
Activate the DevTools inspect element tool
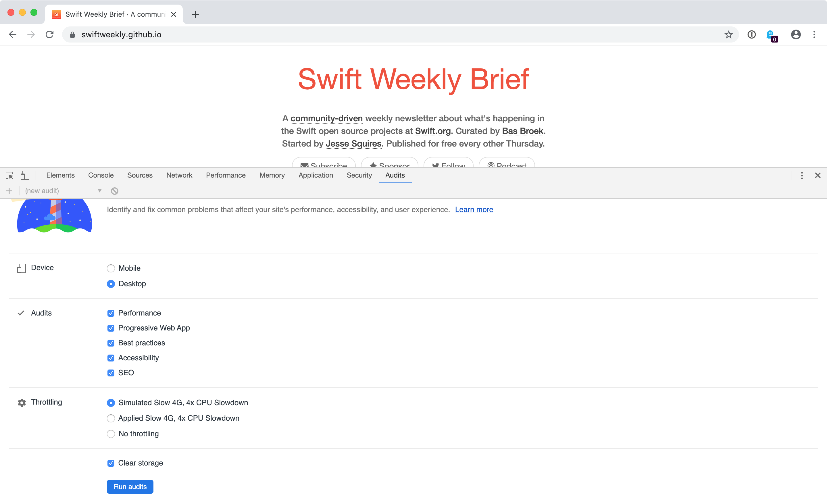pyautogui.click(x=9, y=175)
